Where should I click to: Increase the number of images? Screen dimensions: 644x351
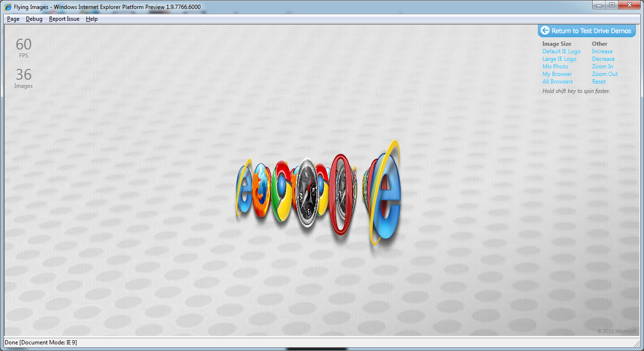point(602,51)
